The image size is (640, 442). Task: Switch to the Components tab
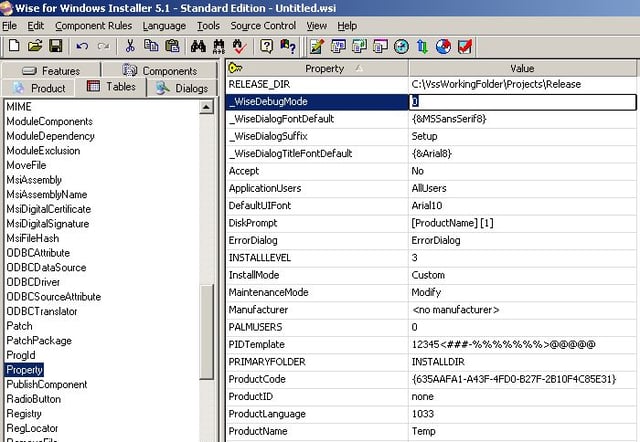click(x=160, y=71)
